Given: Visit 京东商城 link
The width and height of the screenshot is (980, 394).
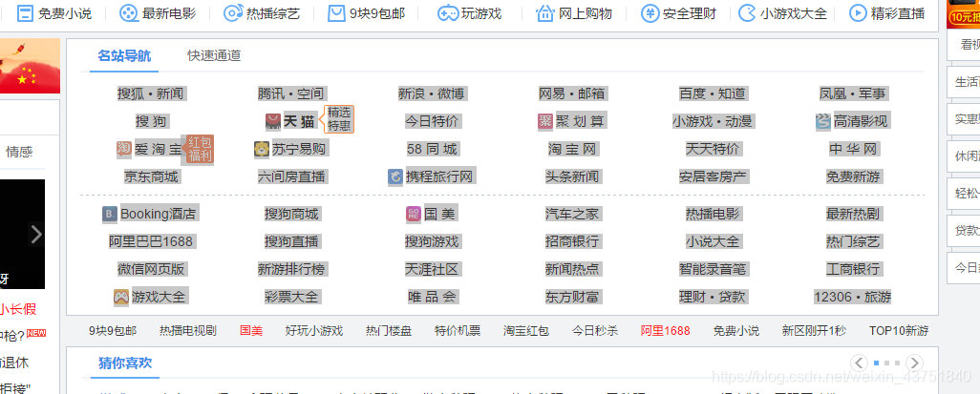Looking at the screenshot, I should tap(151, 176).
